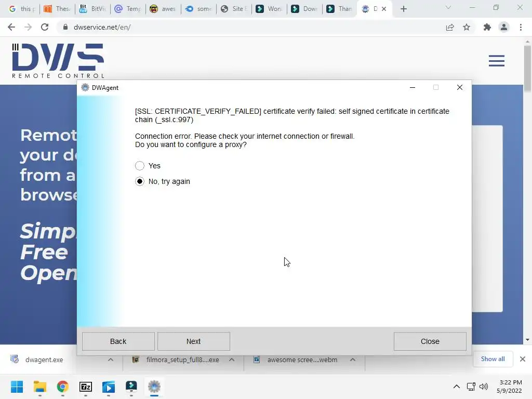Click scrollbar down arrow on page
Screen dimensions: 532x399
coord(527,340)
